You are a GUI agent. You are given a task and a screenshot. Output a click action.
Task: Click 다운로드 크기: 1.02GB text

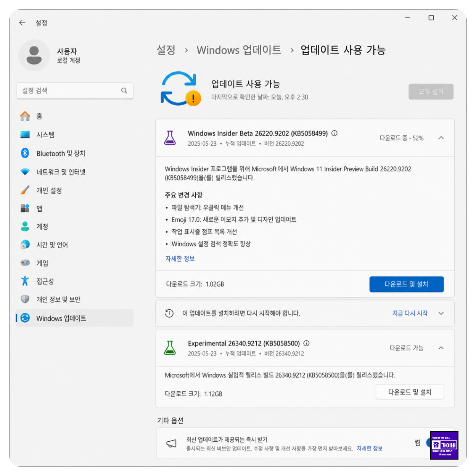click(195, 284)
